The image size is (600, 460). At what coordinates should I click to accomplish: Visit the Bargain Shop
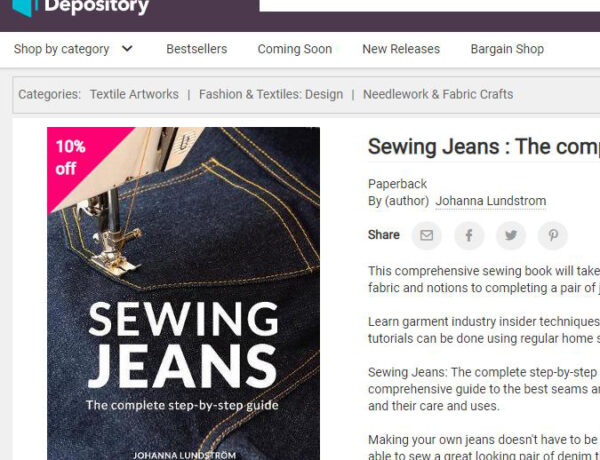coord(507,49)
